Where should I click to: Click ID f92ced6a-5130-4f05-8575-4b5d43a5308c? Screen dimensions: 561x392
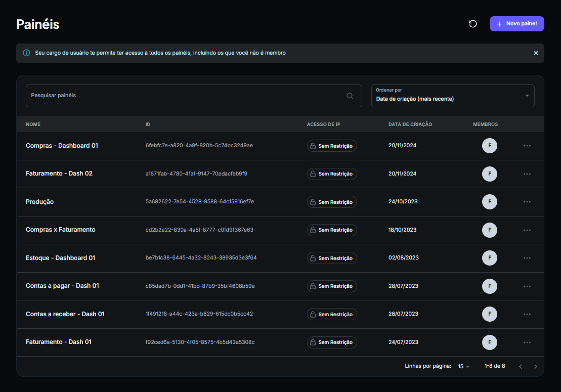pyautogui.click(x=200, y=342)
